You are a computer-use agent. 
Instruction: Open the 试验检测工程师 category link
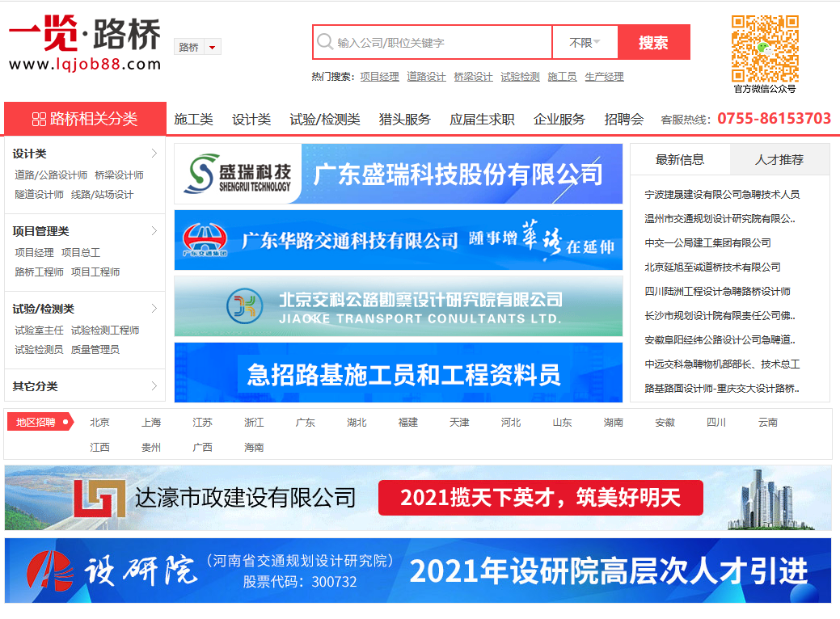(x=105, y=331)
